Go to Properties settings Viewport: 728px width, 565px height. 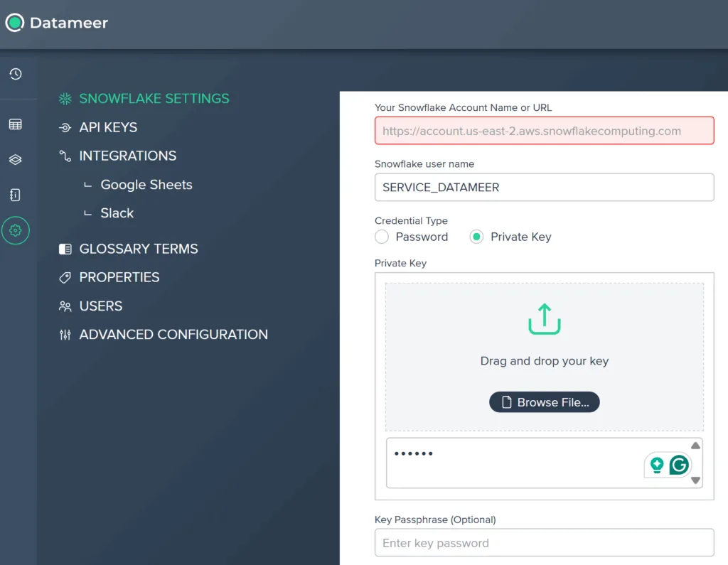(119, 278)
